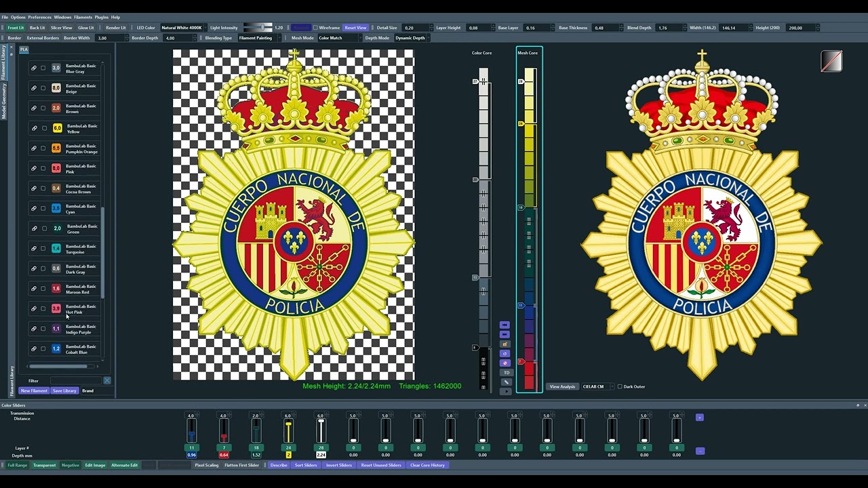Tick checkbox for BambuLab Basic Beige
Image resolution: width=868 pixels, height=488 pixels.
click(43, 88)
